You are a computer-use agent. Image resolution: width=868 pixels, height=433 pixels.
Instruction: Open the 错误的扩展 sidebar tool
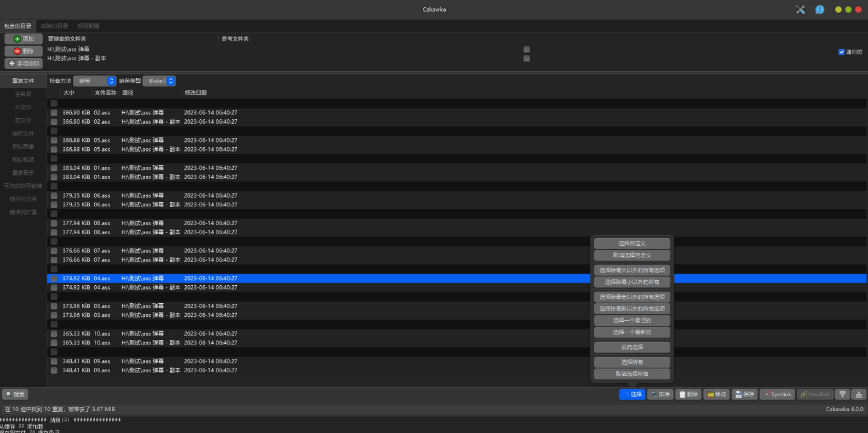(23, 212)
